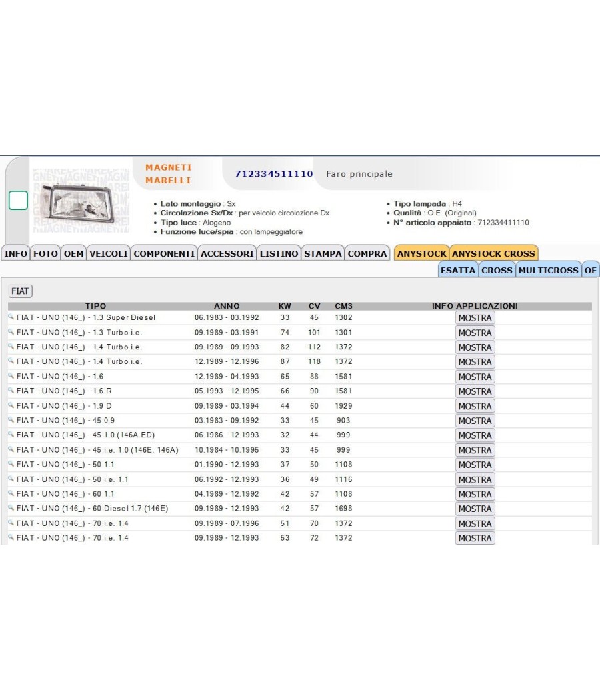
Task: Click magnifier icon beside 45 i.e. 1.0 row
Action: click(x=11, y=449)
